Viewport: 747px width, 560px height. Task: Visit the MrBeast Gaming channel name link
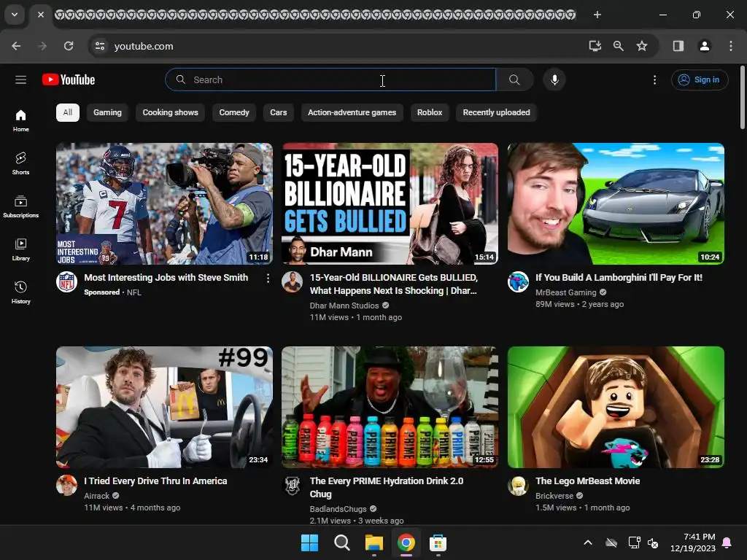click(565, 292)
